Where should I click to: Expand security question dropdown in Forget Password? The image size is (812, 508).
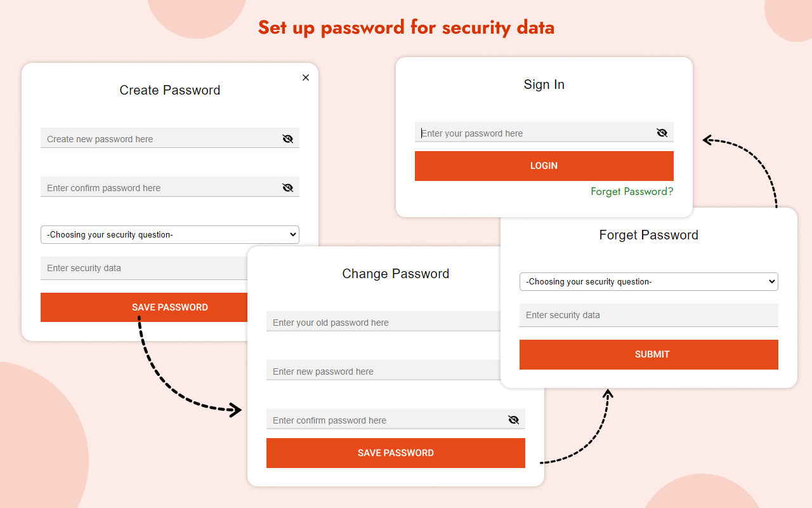(x=648, y=281)
